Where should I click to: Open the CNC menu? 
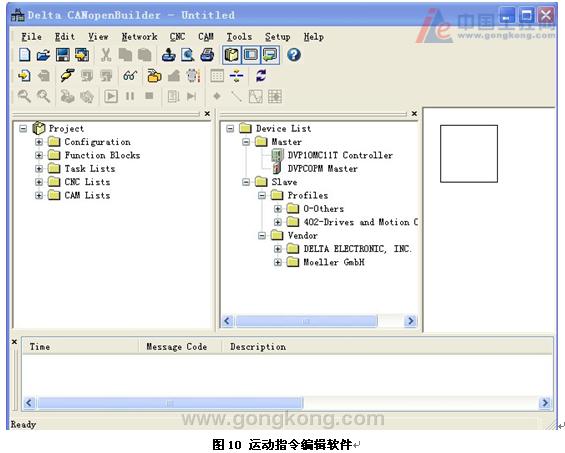point(177,37)
